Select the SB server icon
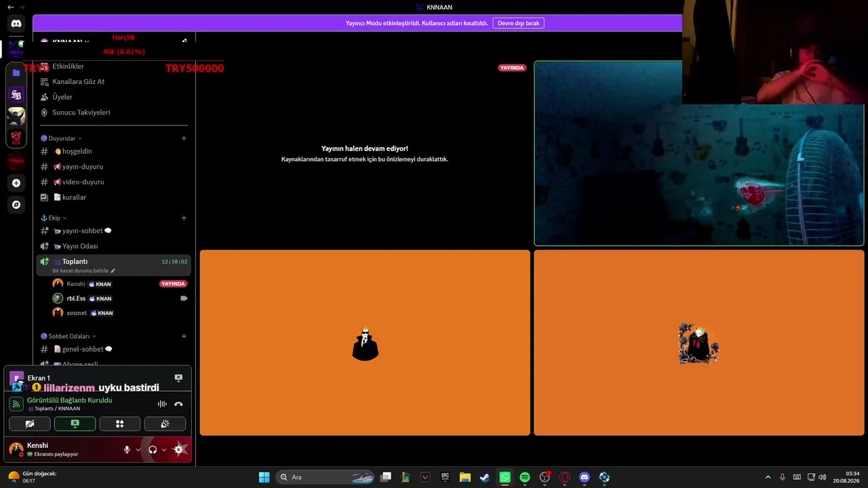The image size is (868, 488). pos(16,95)
